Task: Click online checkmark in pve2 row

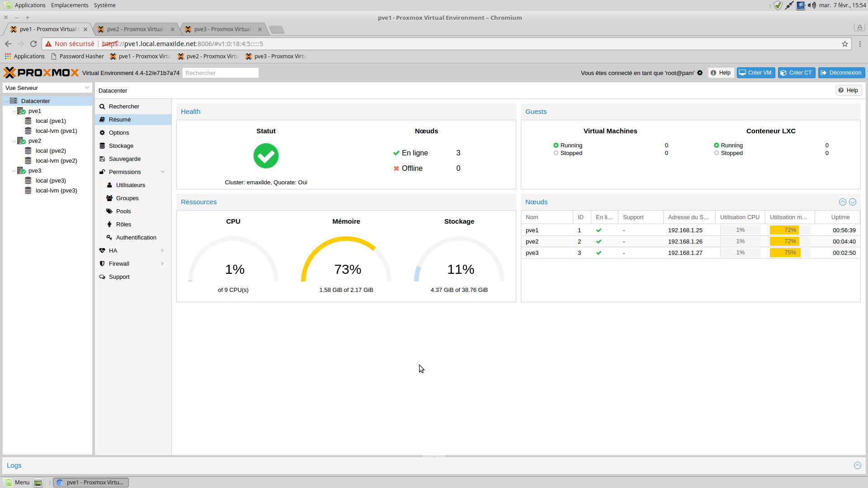Action: point(599,241)
